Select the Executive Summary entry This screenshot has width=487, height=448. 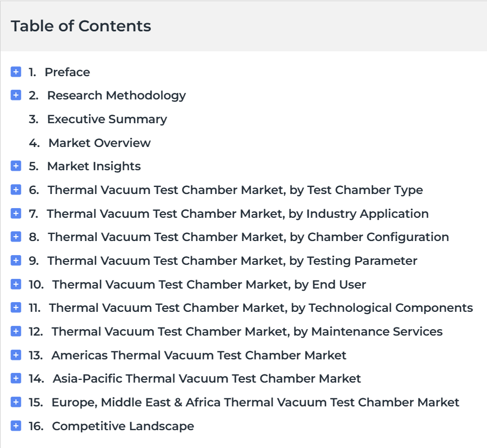(x=107, y=119)
